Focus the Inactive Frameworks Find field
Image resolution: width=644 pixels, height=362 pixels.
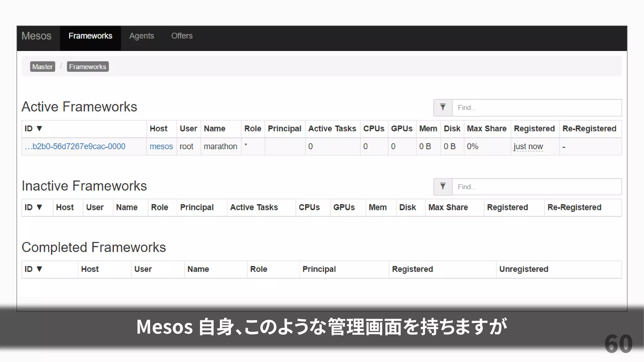pos(536,187)
